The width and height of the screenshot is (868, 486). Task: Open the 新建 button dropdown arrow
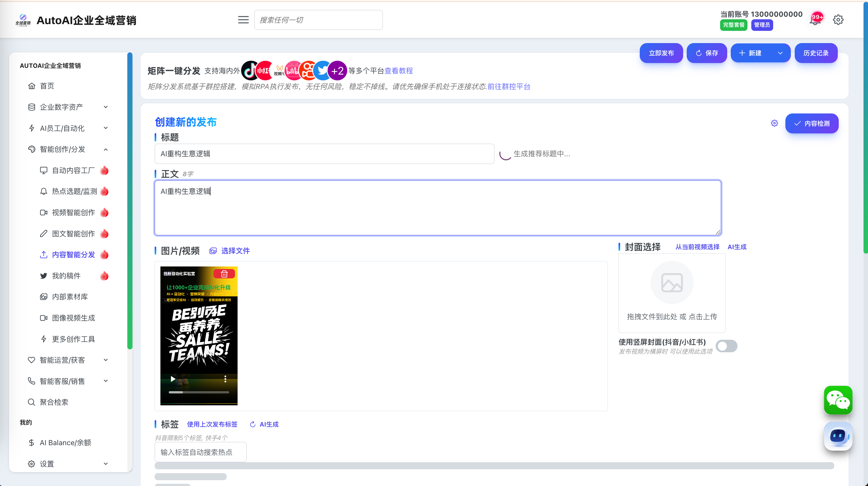[x=780, y=53]
